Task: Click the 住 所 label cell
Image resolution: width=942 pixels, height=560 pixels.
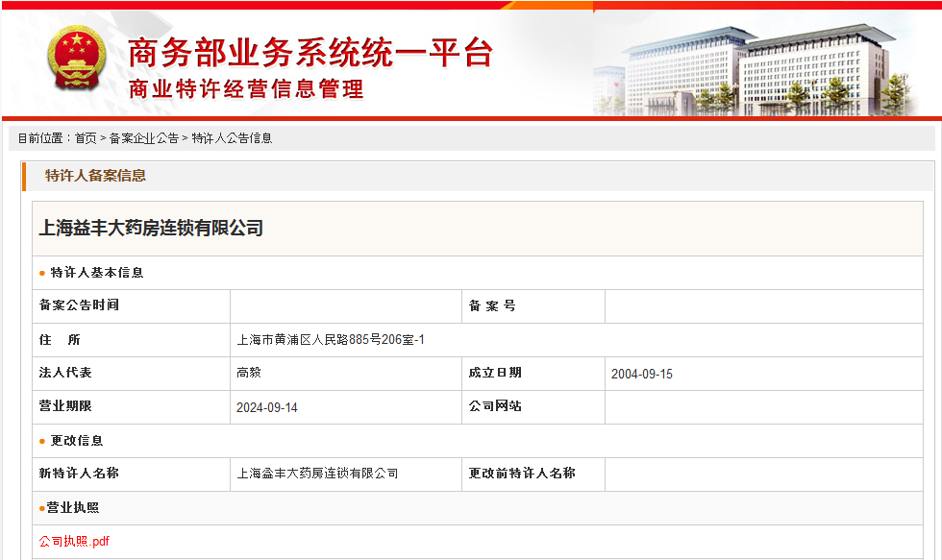Action: tap(131, 340)
